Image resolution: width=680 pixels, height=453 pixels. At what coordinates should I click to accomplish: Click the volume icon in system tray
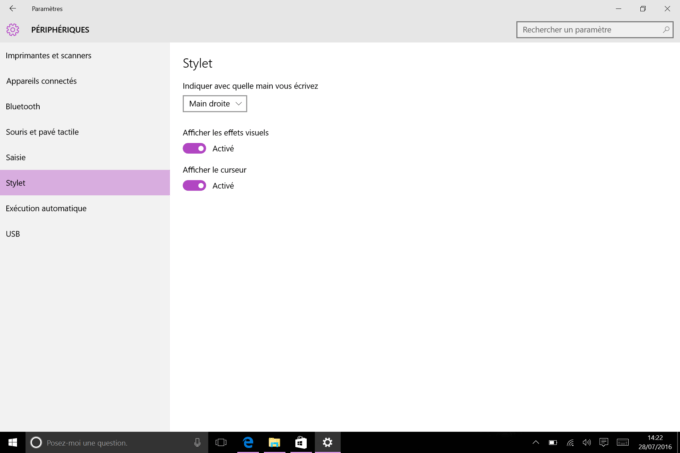pos(587,443)
